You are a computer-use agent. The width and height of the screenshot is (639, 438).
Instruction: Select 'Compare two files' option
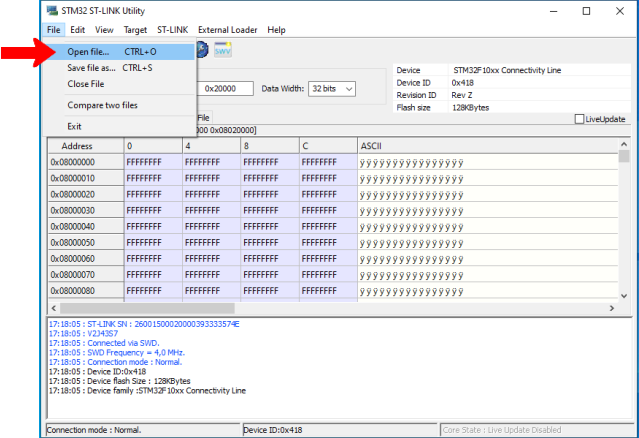[x=102, y=105]
